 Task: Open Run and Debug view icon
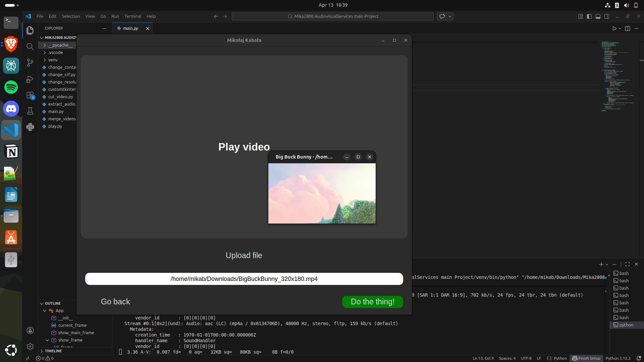pos(30,79)
